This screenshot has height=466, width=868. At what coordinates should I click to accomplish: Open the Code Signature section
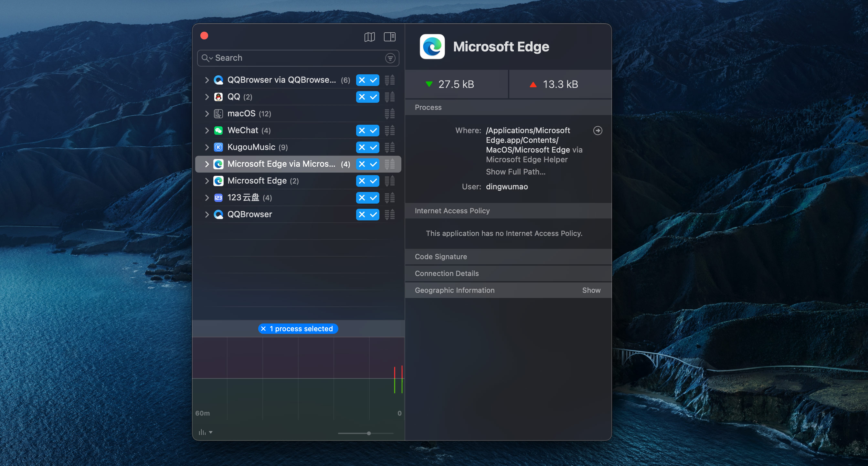point(440,256)
